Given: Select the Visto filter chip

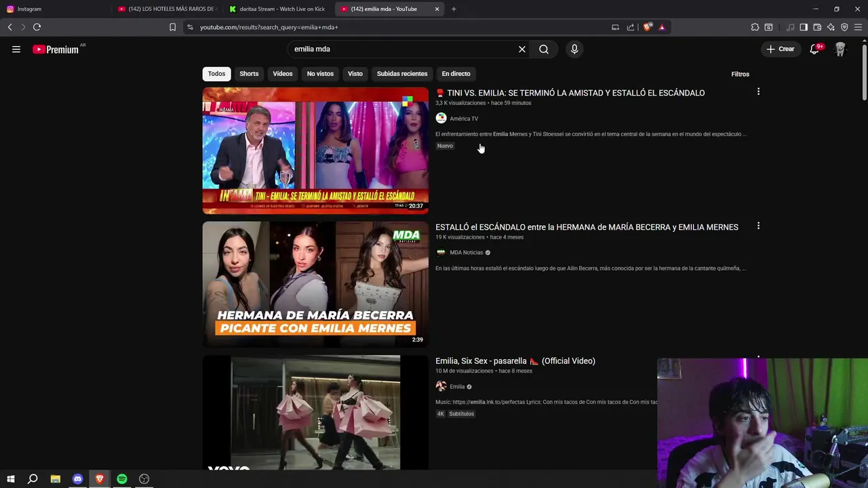Looking at the screenshot, I should tap(355, 73).
